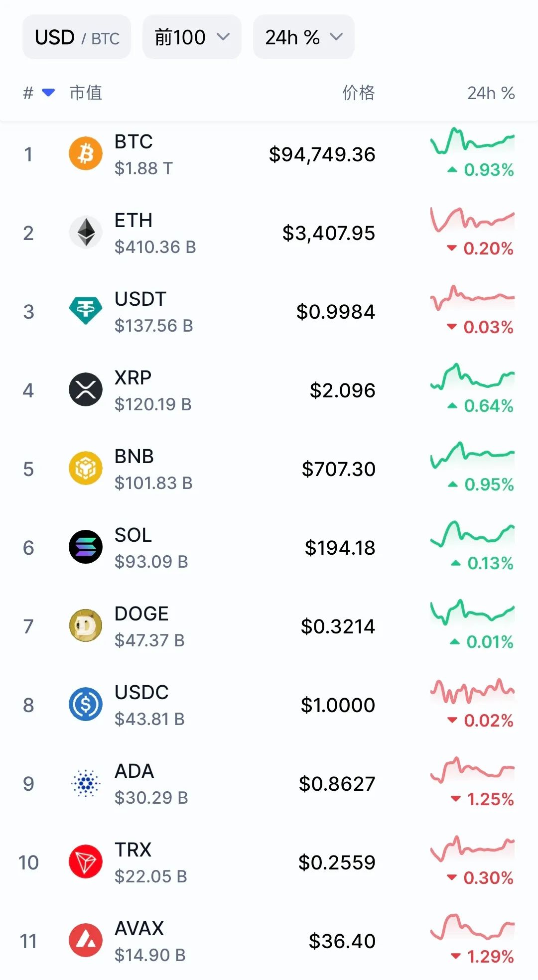Open BTC price $94,749.36
This screenshot has height=980, width=538.
(x=322, y=154)
